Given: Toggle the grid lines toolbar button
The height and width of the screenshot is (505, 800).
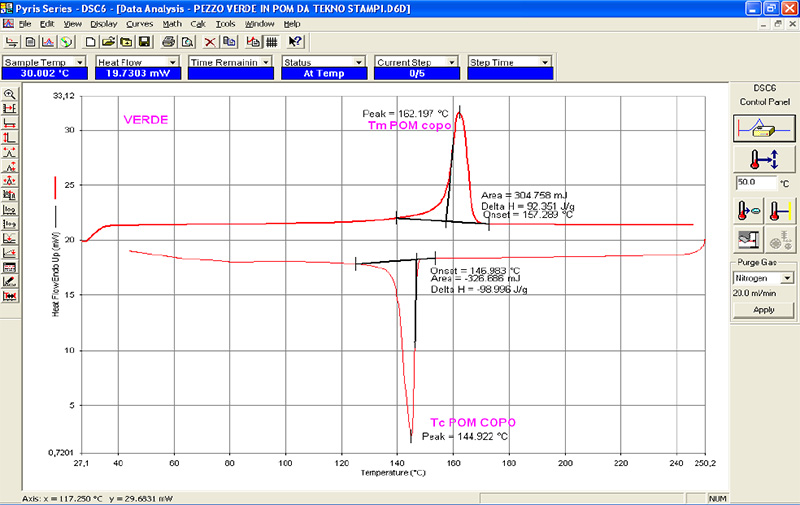Looking at the screenshot, I should pyautogui.click(x=271, y=42).
